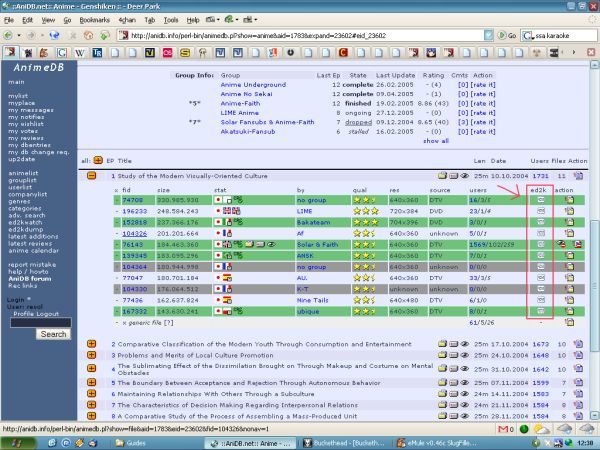Toggle the eye watched icon for episode 3

[x=465, y=355]
